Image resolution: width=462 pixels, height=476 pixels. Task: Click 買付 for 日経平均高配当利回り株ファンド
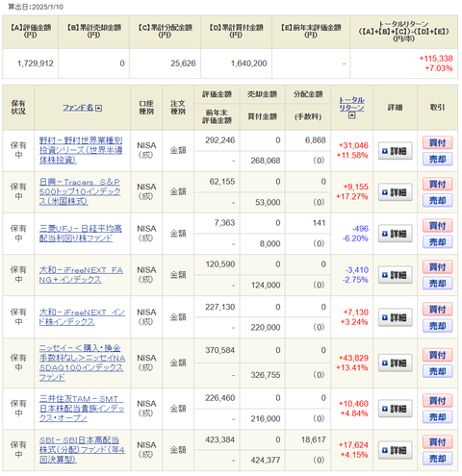pyautogui.click(x=437, y=225)
